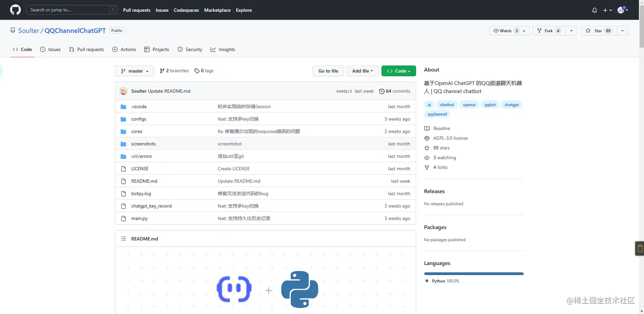Click the 'ai' topic tag

(x=429, y=105)
